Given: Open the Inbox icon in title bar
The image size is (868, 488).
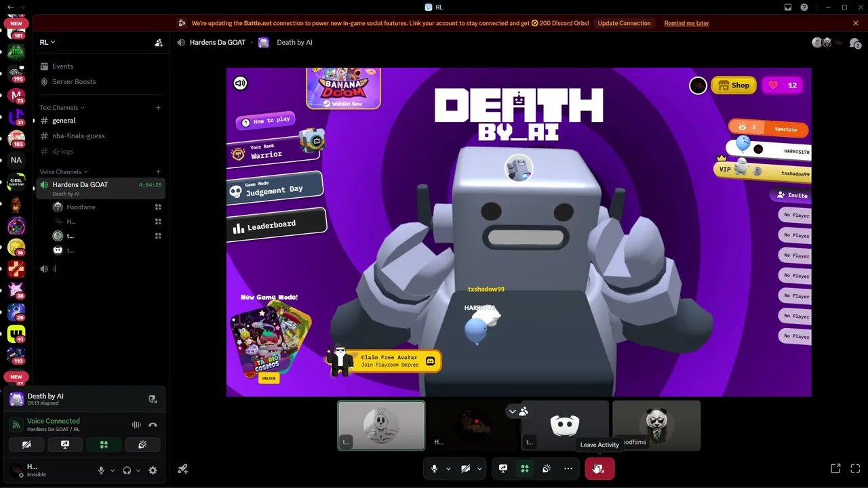Looking at the screenshot, I should (788, 7).
